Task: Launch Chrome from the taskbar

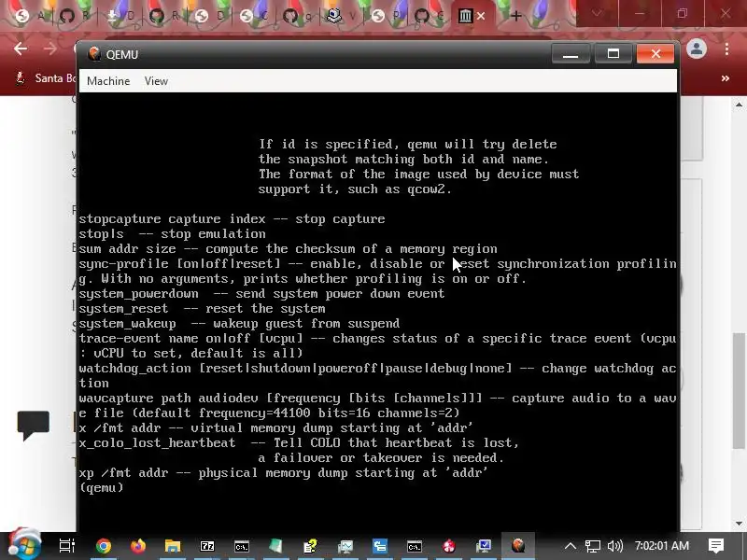Action: point(103,546)
